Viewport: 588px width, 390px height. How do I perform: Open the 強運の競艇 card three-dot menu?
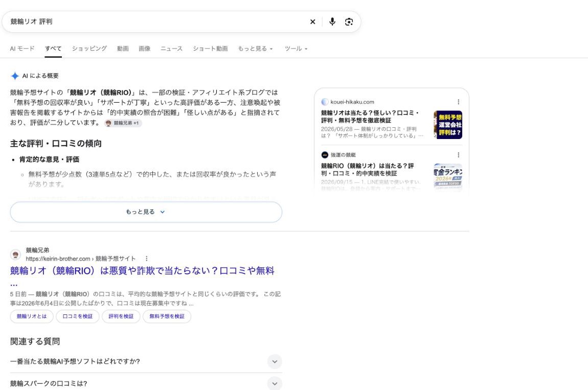point(458,155)
